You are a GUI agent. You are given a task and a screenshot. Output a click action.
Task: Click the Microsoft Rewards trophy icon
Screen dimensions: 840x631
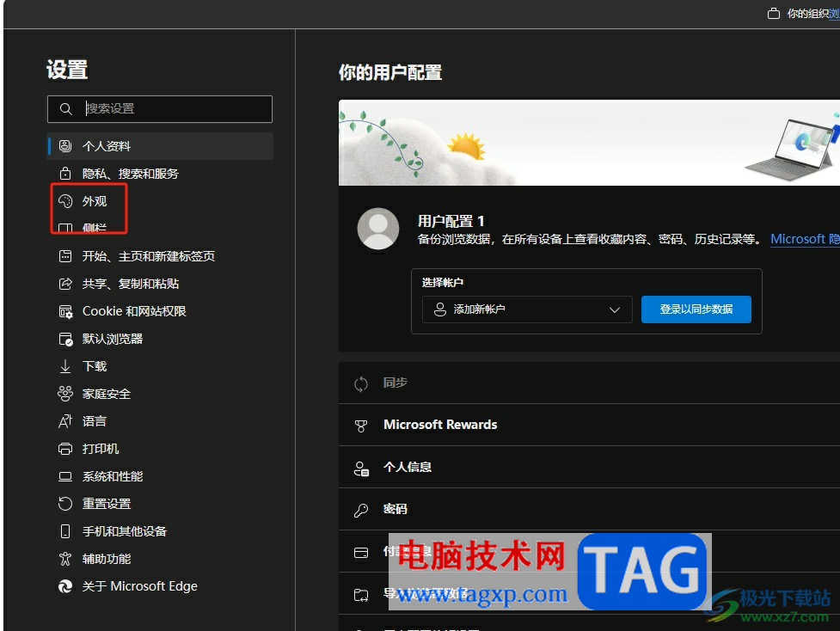[360, 425]
